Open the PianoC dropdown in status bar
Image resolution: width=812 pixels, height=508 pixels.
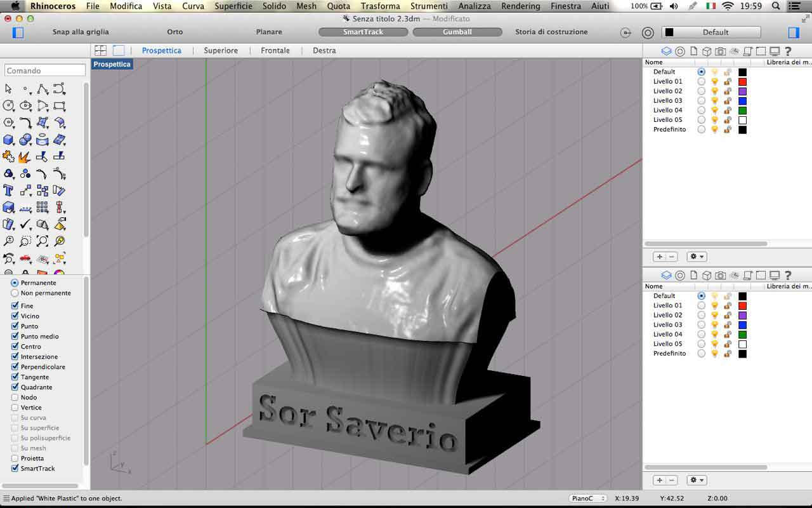tap(588, 498)
